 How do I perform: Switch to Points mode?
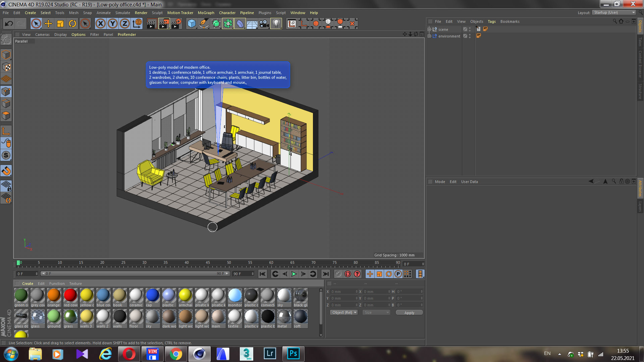click(x=6, y=92)
